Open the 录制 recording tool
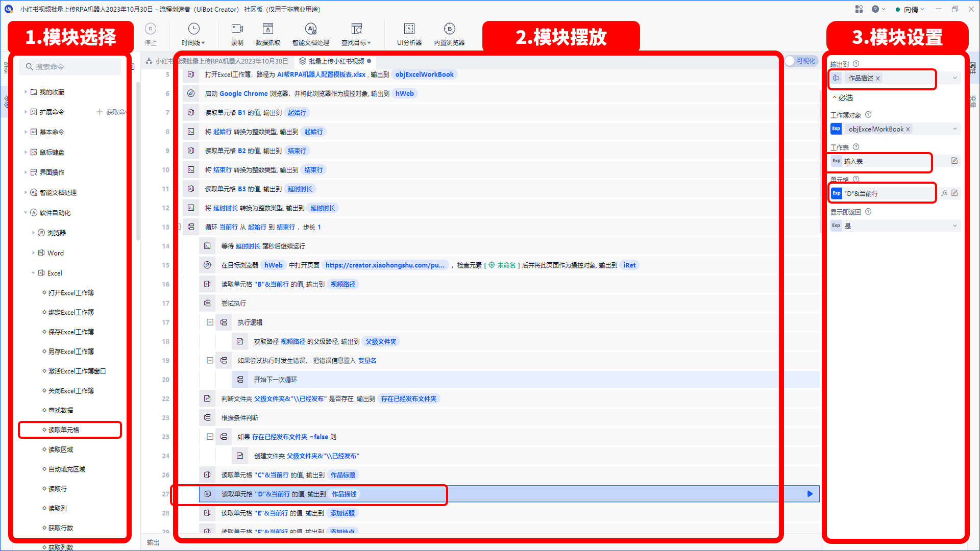This screenshot has width=980, height=551. click(x=237, y=34)
